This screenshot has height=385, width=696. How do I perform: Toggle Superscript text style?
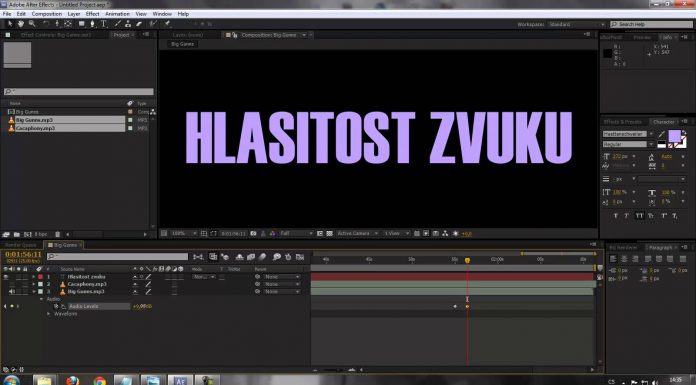(x=664, y=216)
